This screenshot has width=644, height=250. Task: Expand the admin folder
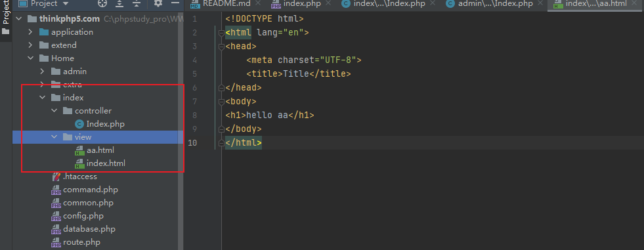[x=42, y=72]
